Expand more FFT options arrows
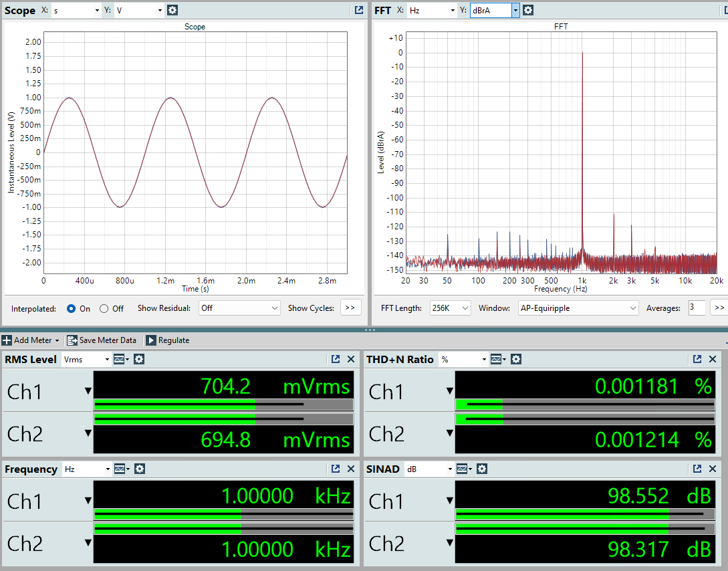The width and height of the screenshot is (728, 571). [719, 308]
